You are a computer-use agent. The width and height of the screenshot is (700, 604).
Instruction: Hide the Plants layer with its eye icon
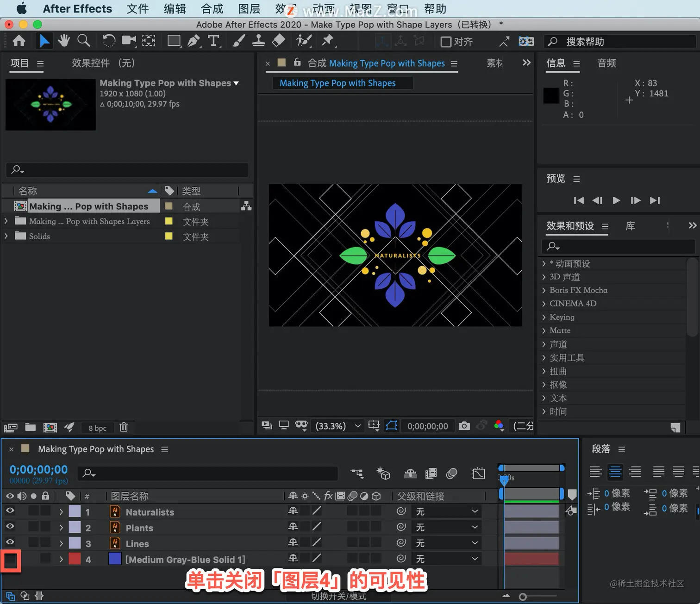tap(10, 526)
